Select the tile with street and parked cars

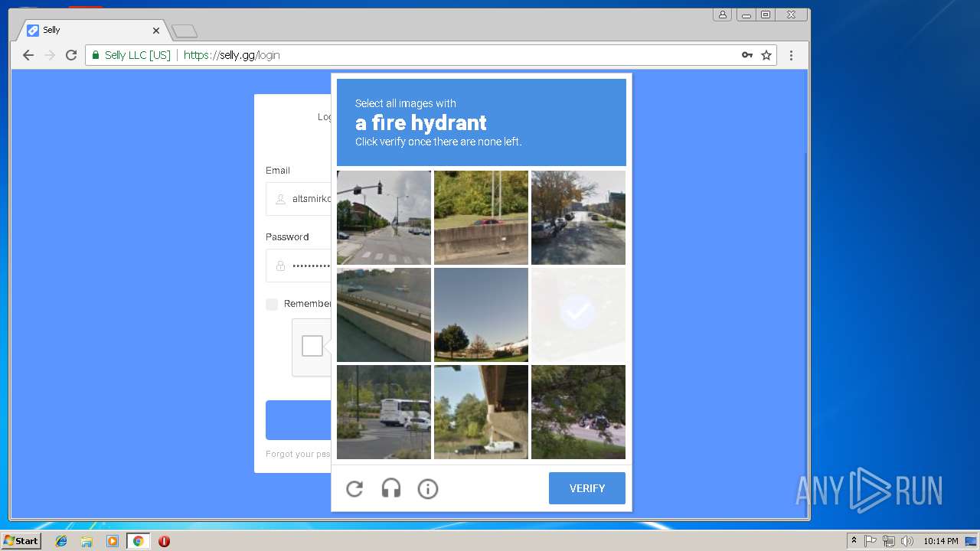[x=578, y=217]
